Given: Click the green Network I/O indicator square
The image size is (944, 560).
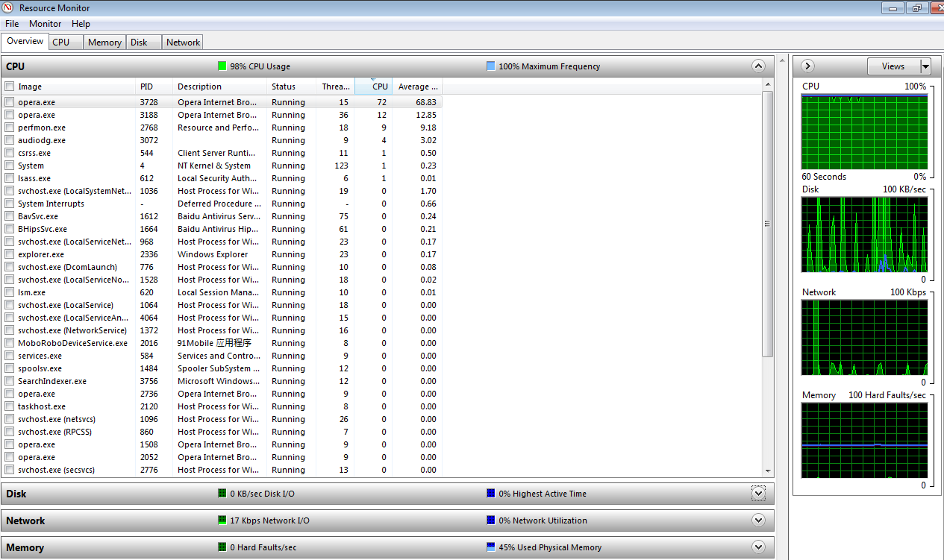Looking at the screenshot, I should pos(222,520).
